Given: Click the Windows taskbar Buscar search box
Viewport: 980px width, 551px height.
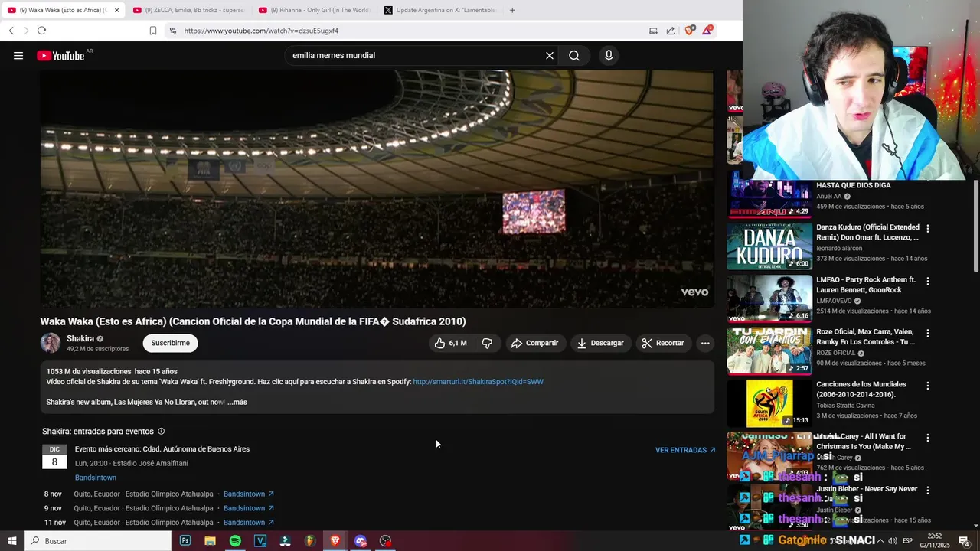Looking at the screenshot, I should [x=98, y=541].
